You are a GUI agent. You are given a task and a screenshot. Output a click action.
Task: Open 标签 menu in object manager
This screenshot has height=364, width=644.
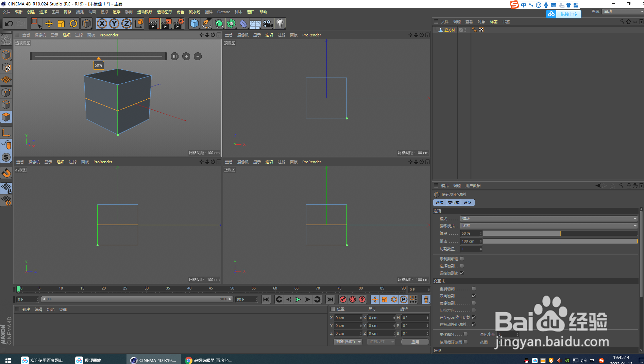[x=494, y=22]
